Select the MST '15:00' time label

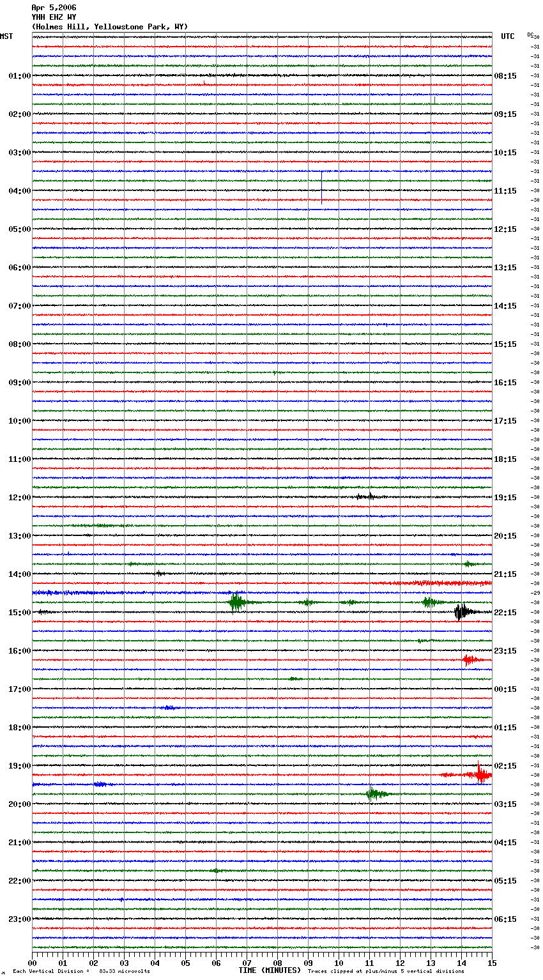pyautogui.click(x=20, y=613)
